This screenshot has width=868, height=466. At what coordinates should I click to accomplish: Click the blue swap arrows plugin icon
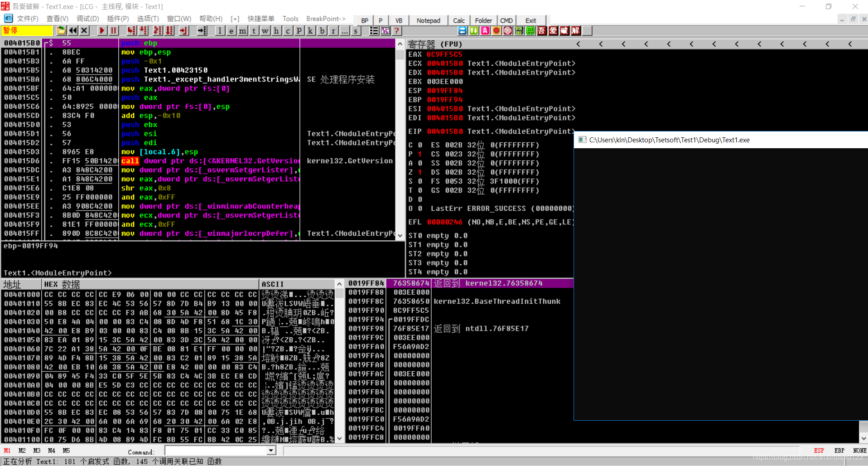pyautogui.click(x=462, y=30)
